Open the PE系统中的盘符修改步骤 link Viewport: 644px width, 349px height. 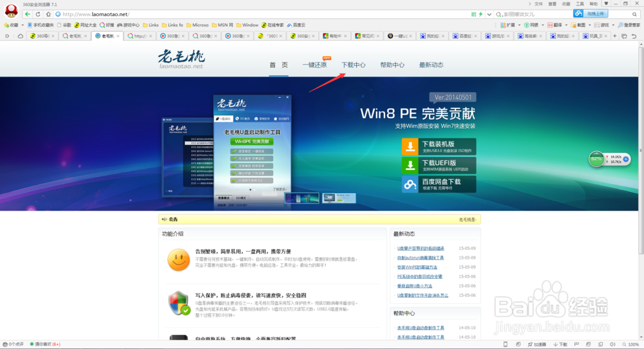pyautogui.click(x=419, y=277)
